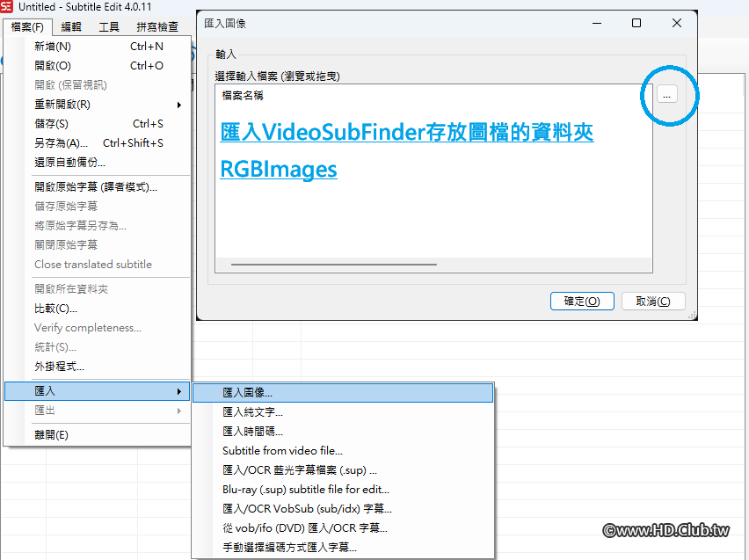Choose 匯入/OCR 藍光字幕檔案 (.sup) ...

coord(343,470)
